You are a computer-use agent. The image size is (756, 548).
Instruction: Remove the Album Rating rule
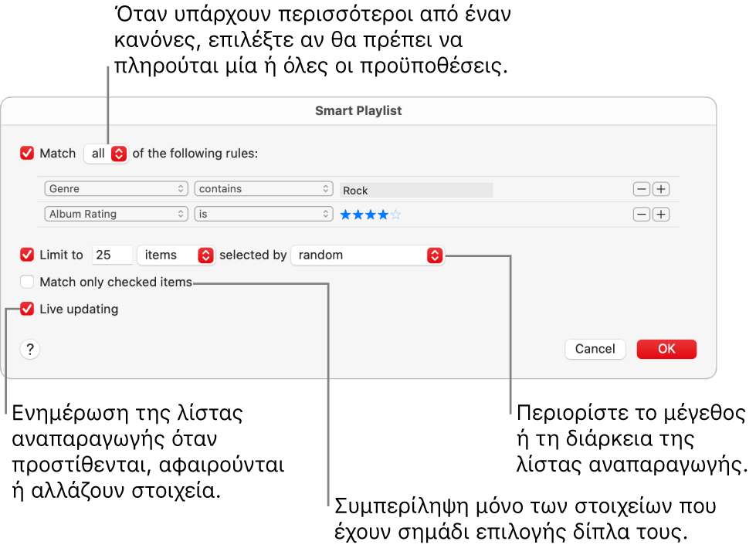tap(641, 214)
